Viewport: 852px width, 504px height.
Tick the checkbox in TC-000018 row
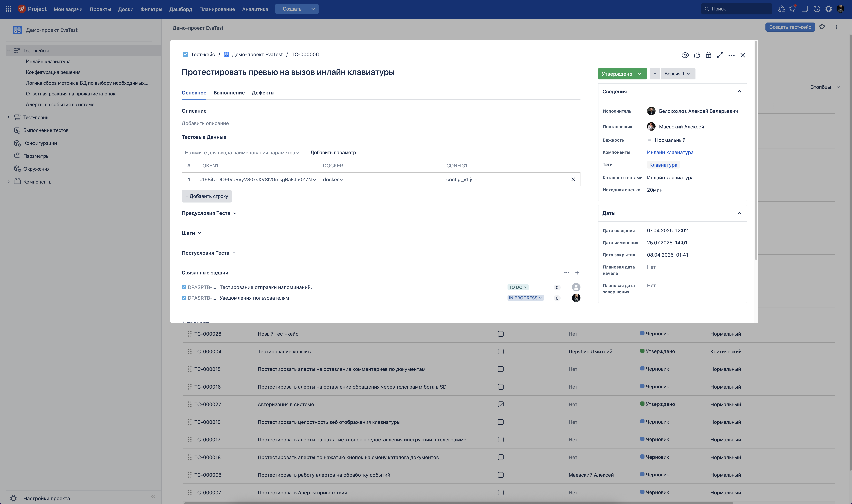(x=500, y=457)
